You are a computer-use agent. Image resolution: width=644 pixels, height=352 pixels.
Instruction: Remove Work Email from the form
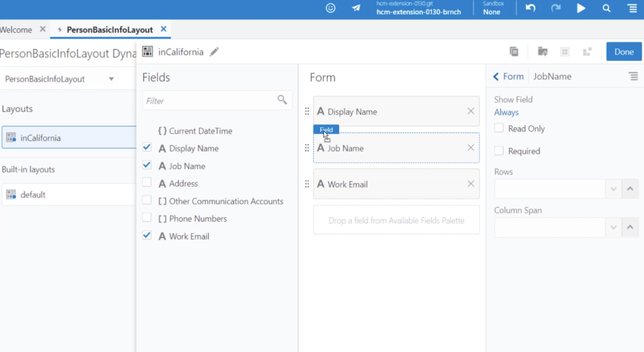coord(470,184)
